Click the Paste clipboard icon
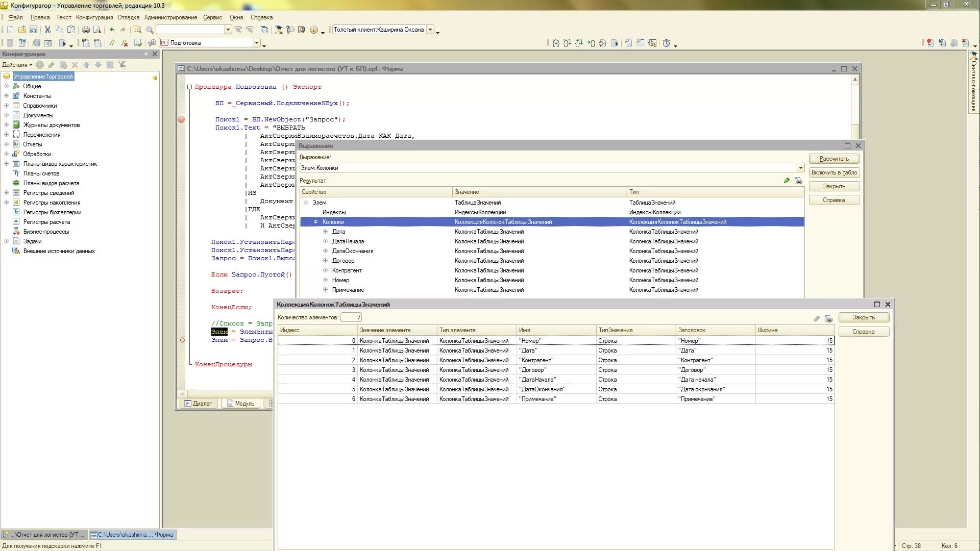The width and height of the screenshot is (980, 551). (x=71, y=30)
